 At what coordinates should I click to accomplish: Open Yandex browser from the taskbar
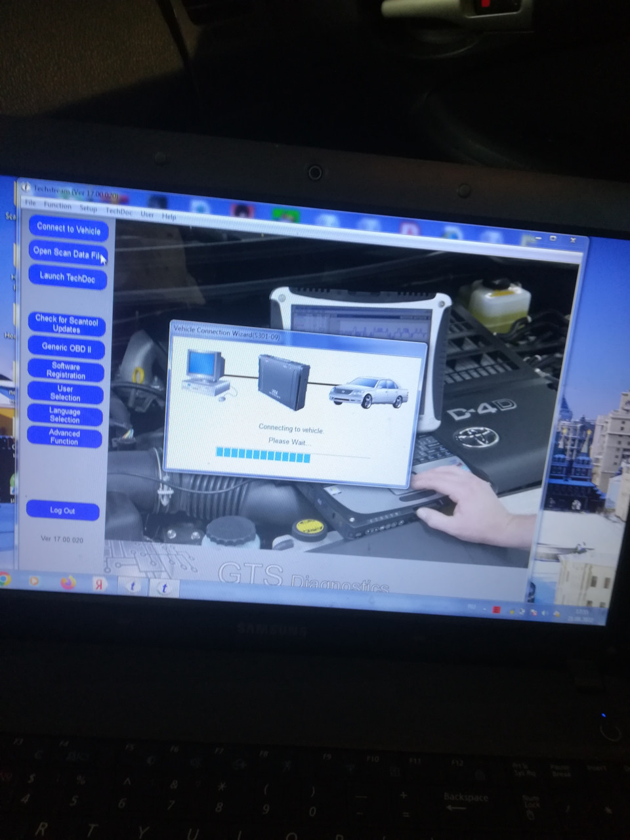point(99,585)
